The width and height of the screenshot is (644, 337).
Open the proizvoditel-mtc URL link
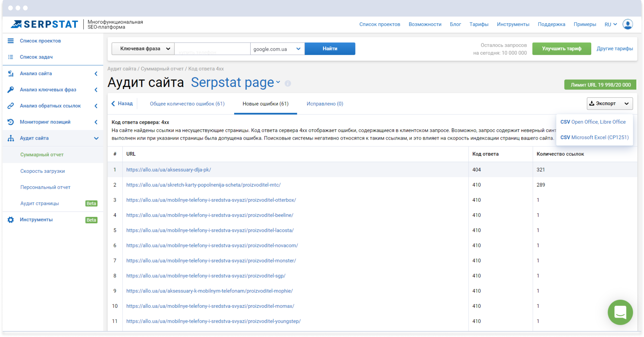[203, 185]
